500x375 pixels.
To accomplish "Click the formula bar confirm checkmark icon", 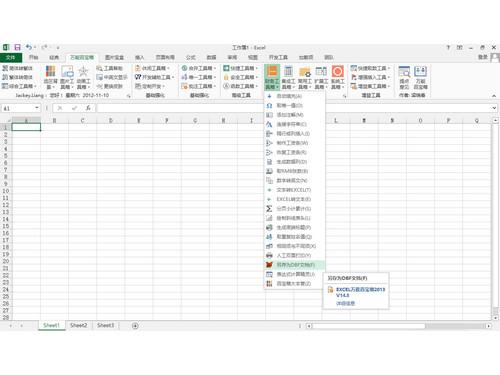I will (x=74, y=108).
